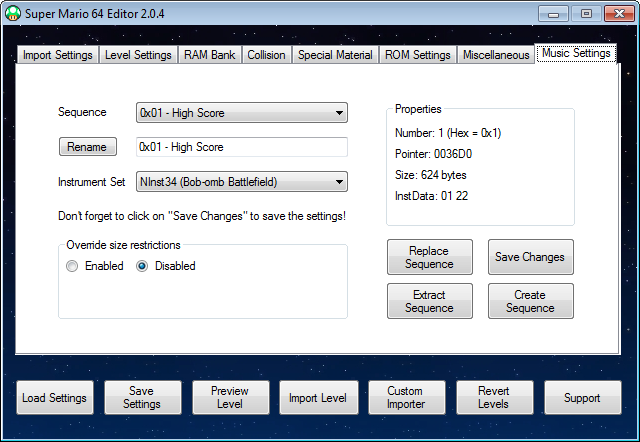Screen dimensions: 640x442
Task: Click into the sequence name text field
Action: coord(241,147)
